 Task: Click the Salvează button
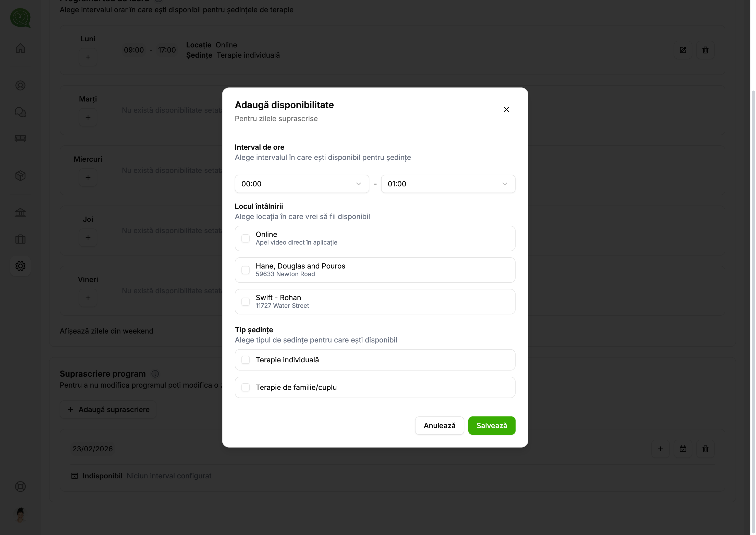[x=492, y=425]
